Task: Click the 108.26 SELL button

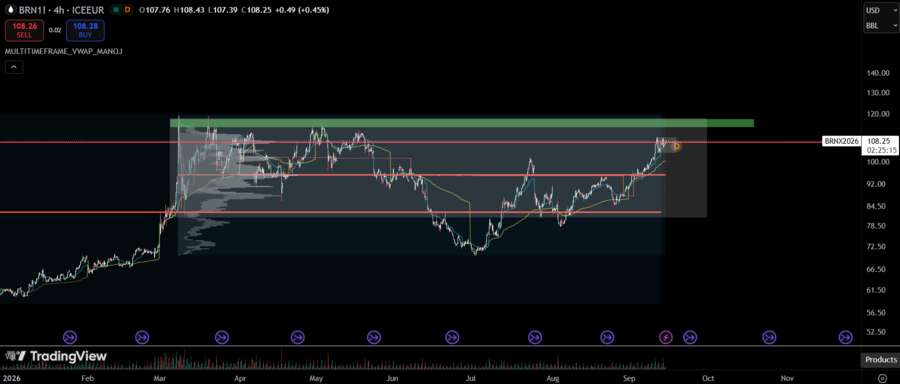Action: coord(24,30)
